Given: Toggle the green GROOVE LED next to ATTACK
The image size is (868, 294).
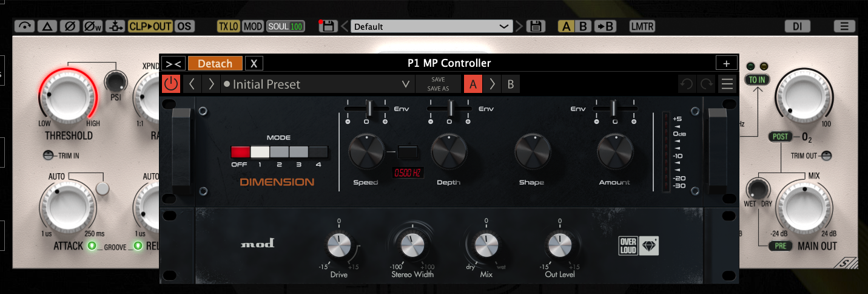Looking at the screenshot, I should 92,246.
